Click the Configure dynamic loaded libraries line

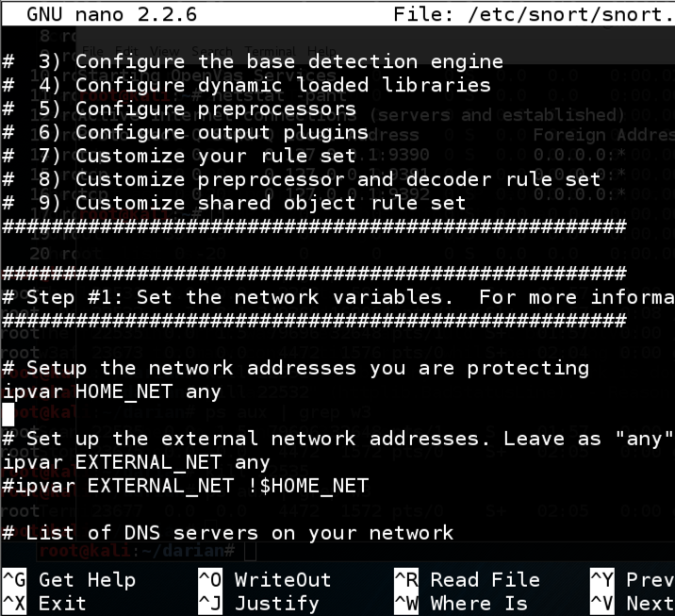283,85
